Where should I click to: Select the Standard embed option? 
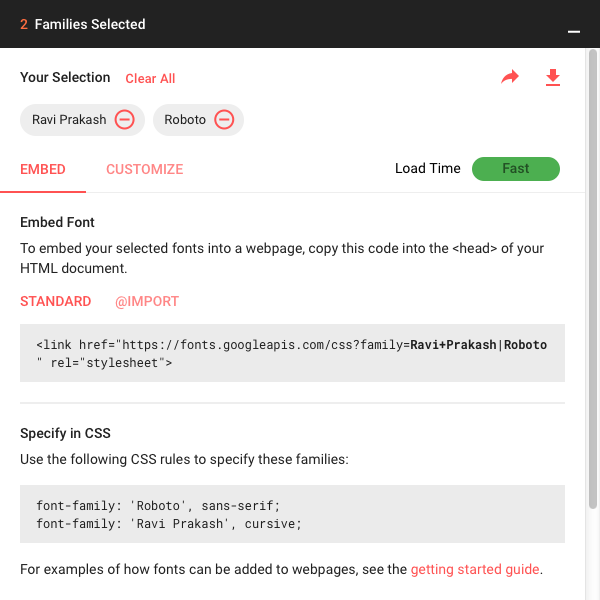[x=56, y=301]
